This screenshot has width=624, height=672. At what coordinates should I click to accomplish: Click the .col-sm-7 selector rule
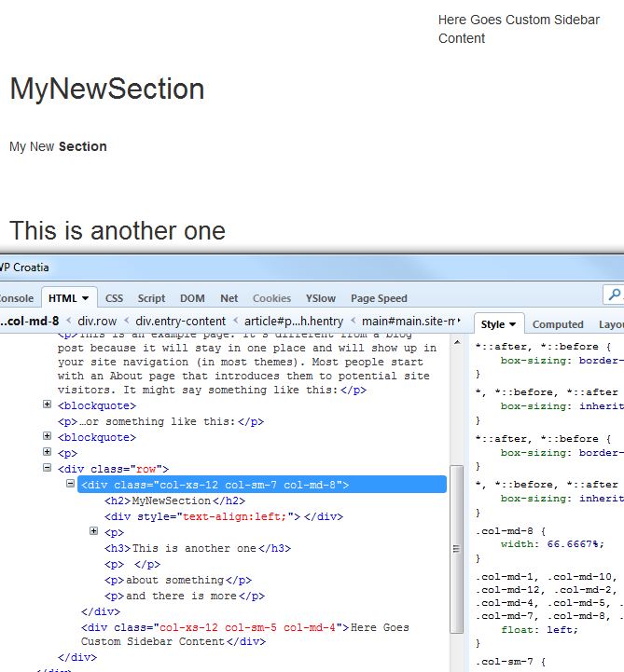point(504,662)
